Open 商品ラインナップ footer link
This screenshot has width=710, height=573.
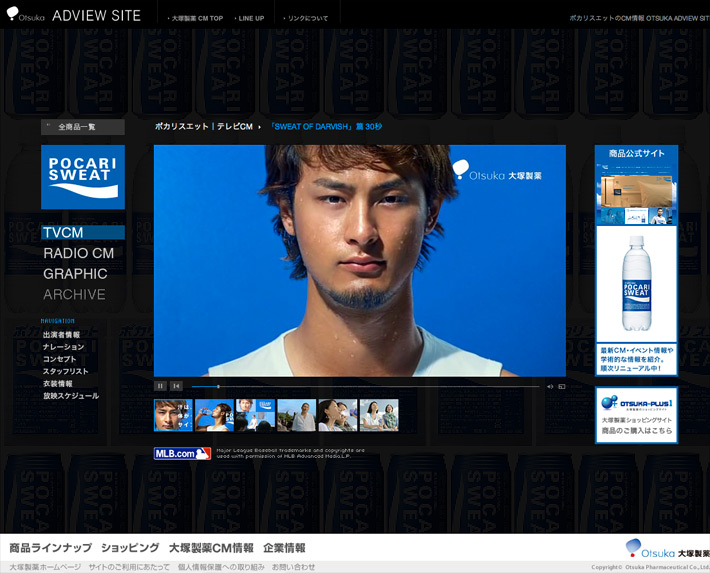(x=50, y=548)
